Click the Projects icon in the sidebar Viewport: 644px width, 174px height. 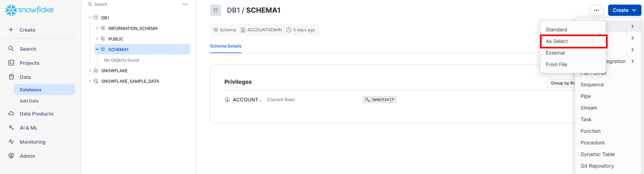[x=11, y=63]
